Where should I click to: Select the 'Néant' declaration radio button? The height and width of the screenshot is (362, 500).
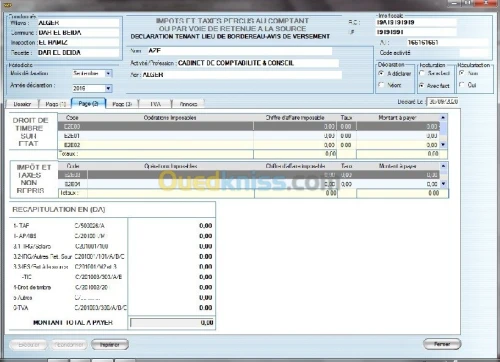(381, 85)
